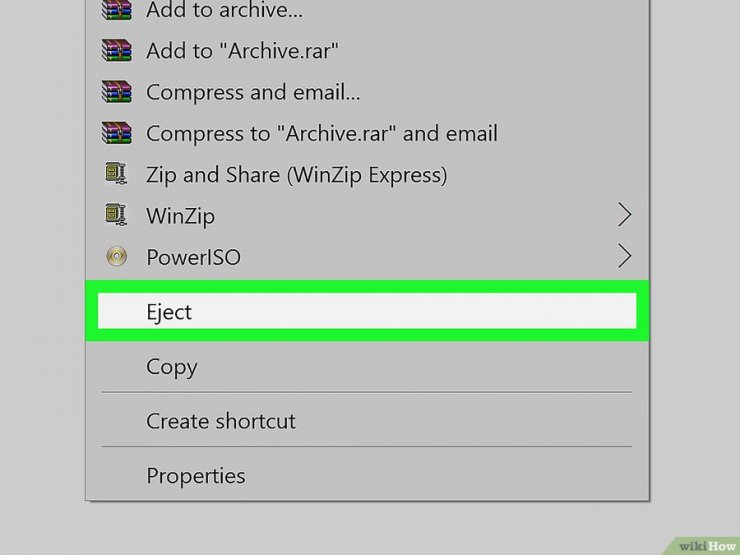The height and width of the screenshot is (555, 740).
Task: Select Create shortcut option
Action: [x=367, y=420]
